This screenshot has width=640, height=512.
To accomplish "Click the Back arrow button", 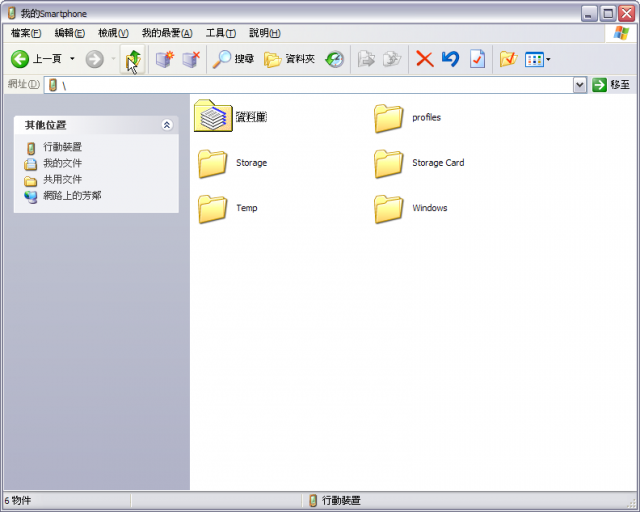I will click(20, 59).
